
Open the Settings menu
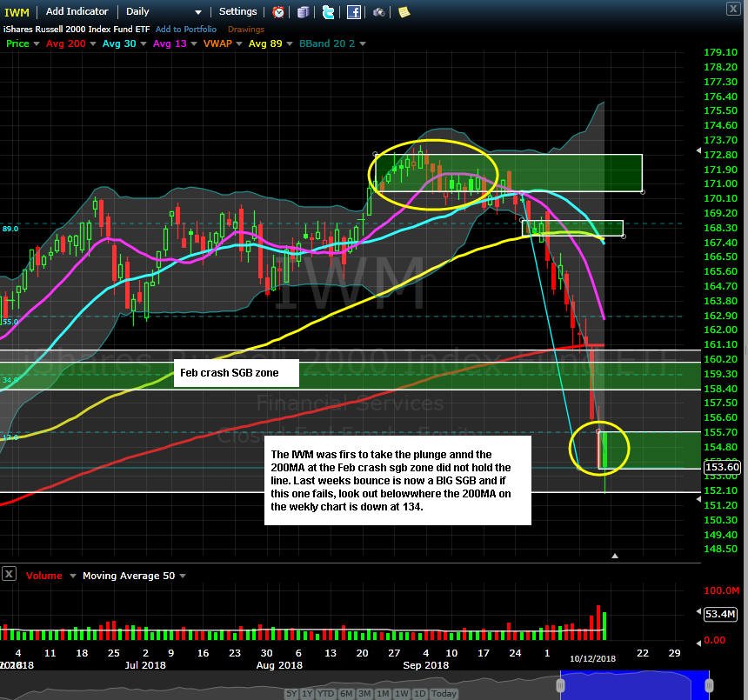[237, 11]
